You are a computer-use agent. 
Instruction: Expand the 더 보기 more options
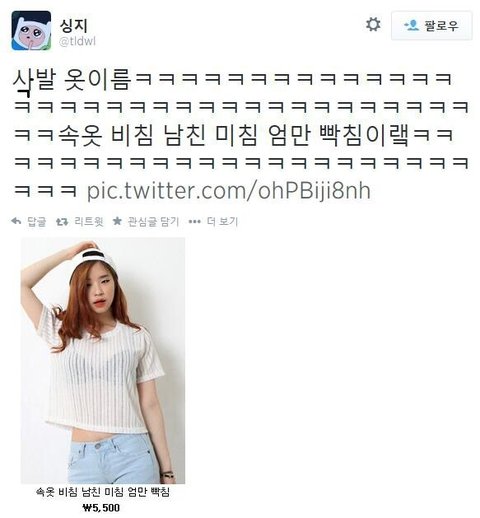pos(222,221)
